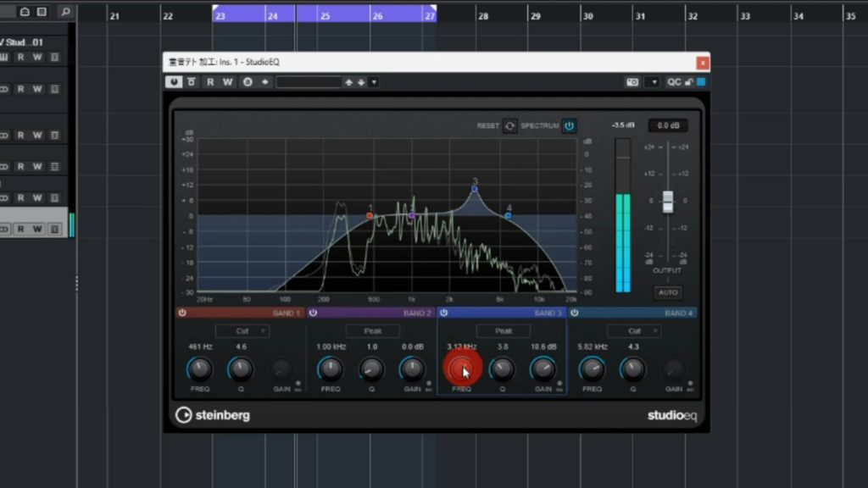This screenshot has height=488, width=868.
Task: Disable Band 3 with its power button
Action: (443, 313)
